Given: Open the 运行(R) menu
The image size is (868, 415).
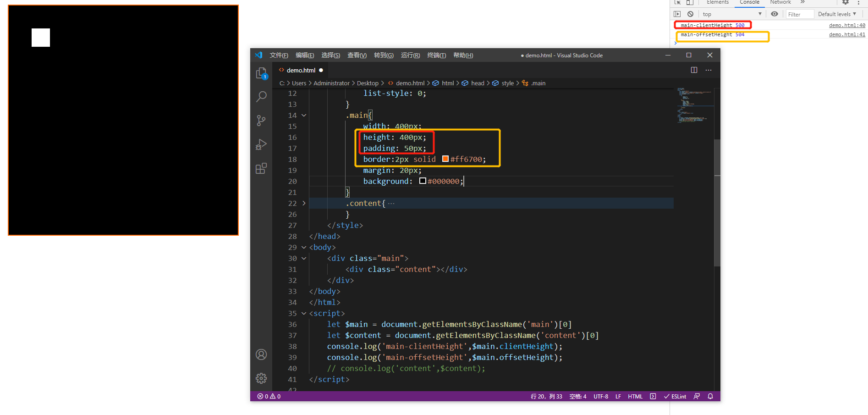Looking at the screenshot, I should 410,55.
